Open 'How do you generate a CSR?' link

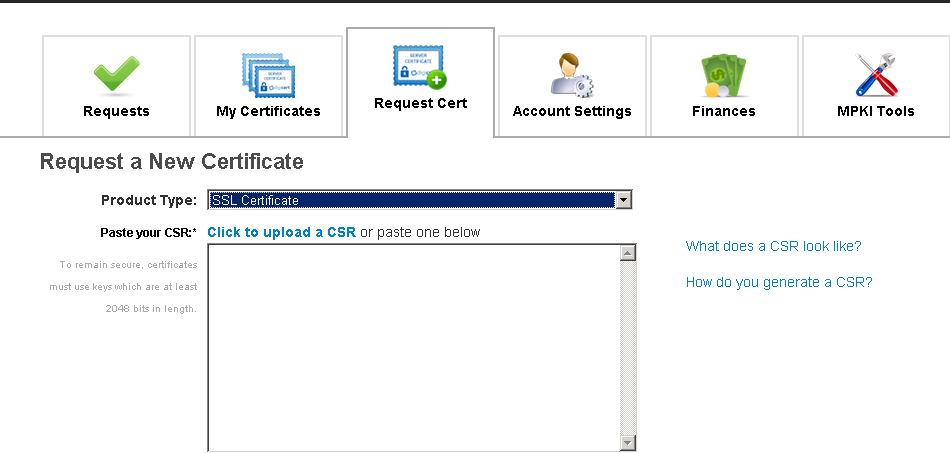pyautogui.click(x=779, y=282)
